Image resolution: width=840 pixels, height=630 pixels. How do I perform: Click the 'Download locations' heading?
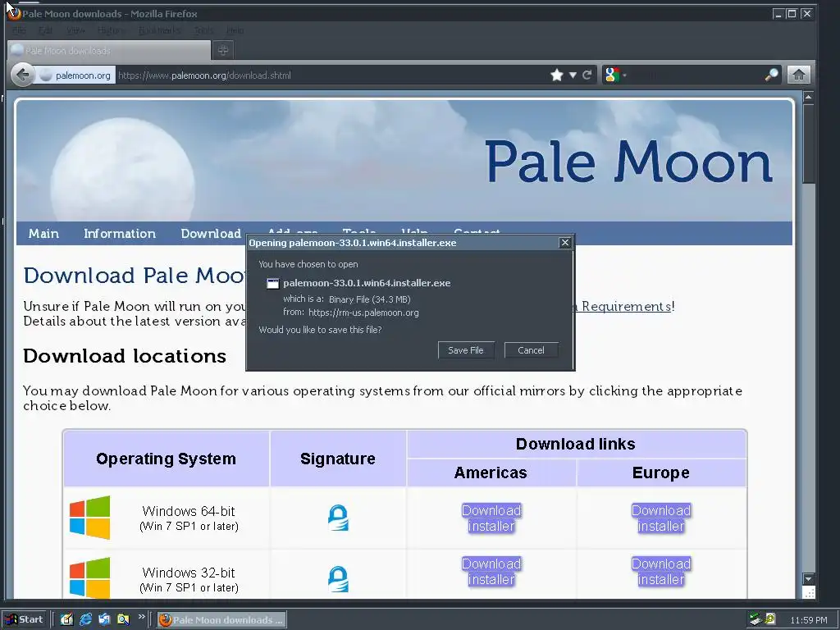(125, 356)
